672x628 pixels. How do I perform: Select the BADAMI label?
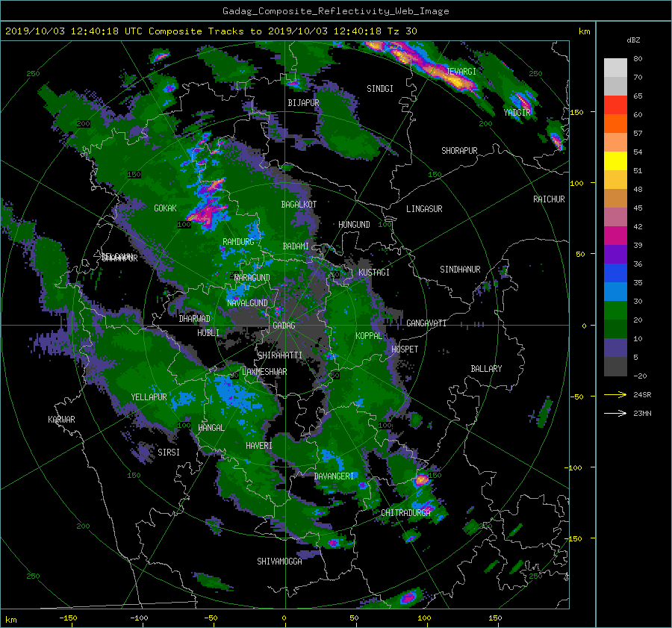click(x=296, y=246)
